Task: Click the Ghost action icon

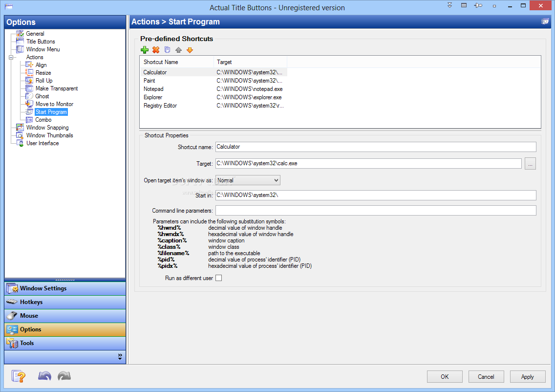Action: (x=29, y=96)
